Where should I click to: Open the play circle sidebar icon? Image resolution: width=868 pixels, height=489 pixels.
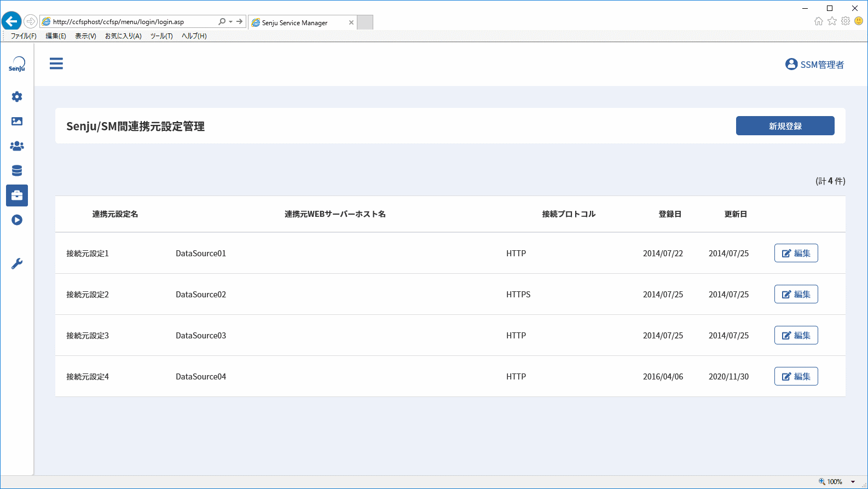pyautogui.click(x=17, y=220)
